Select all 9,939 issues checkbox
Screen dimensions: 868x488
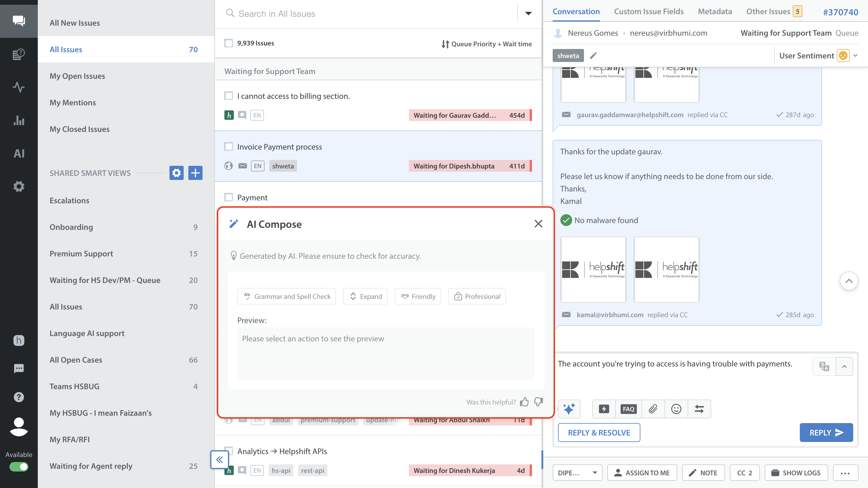[x=229, y=43]
